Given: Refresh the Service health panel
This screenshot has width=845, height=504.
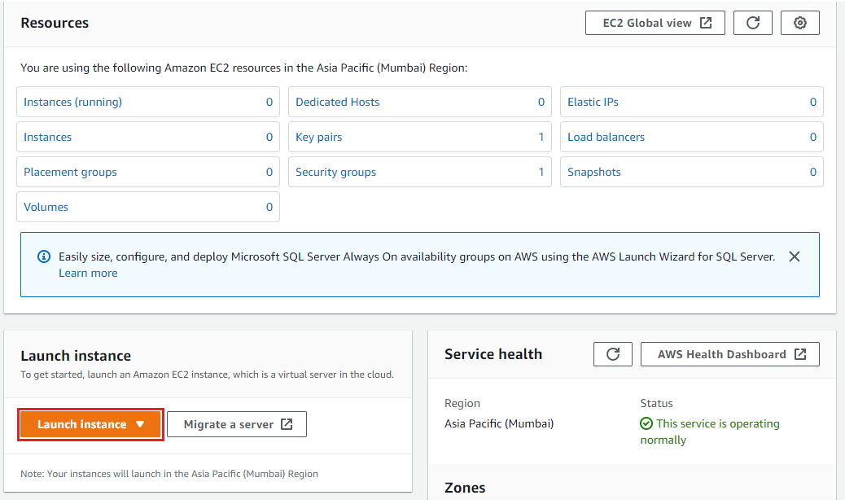Looking at the screenshot, I should coord(613,354).
